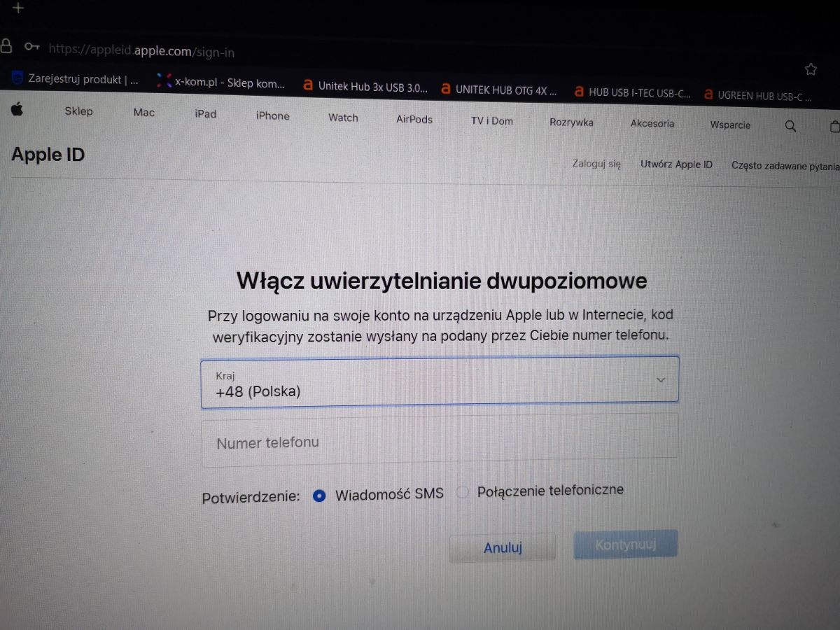
Task: Click the Zaloguj się link
Action: tap(596, 164)
